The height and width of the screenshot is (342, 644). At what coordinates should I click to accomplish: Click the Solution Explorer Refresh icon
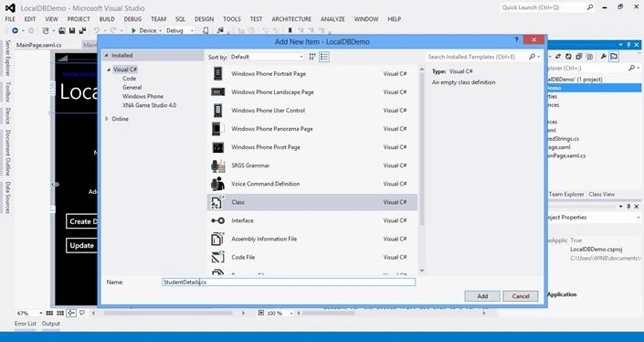click(568, 57)
